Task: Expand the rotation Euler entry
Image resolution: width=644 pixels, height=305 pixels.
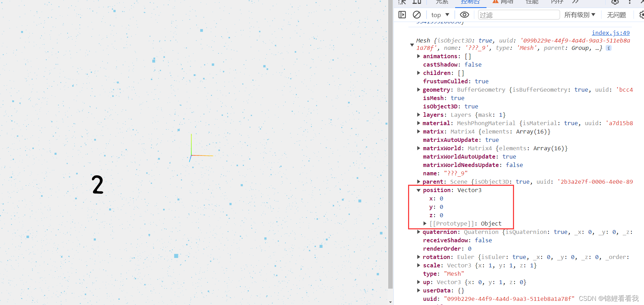Action: pos(419,257)
